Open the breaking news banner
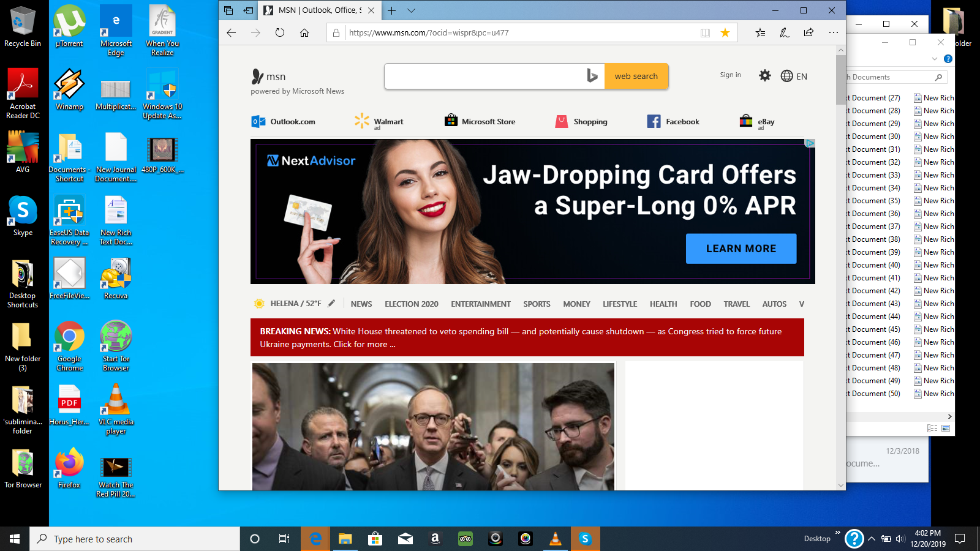 pyautogui.click(x=527, y=337)
